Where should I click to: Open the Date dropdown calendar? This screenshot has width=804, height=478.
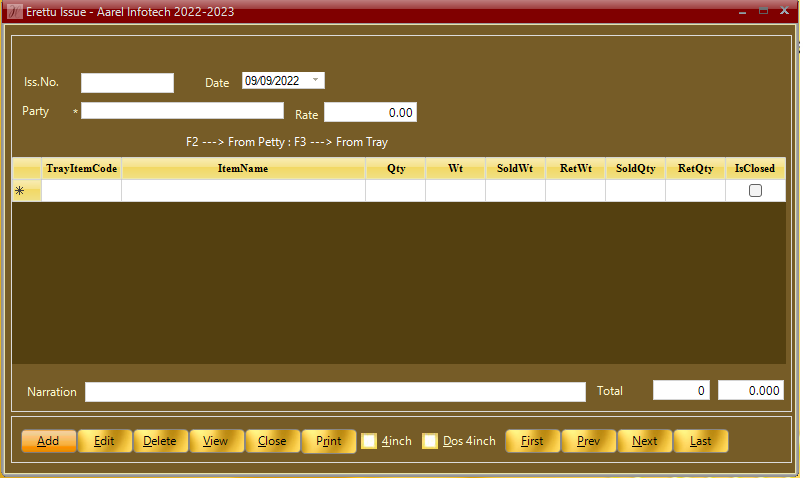[x=316, y=81]
